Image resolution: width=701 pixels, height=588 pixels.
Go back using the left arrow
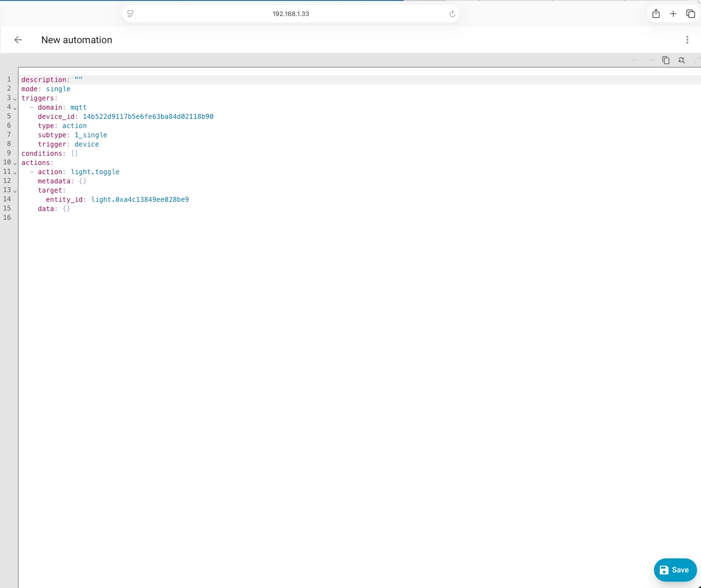[18, 40]
